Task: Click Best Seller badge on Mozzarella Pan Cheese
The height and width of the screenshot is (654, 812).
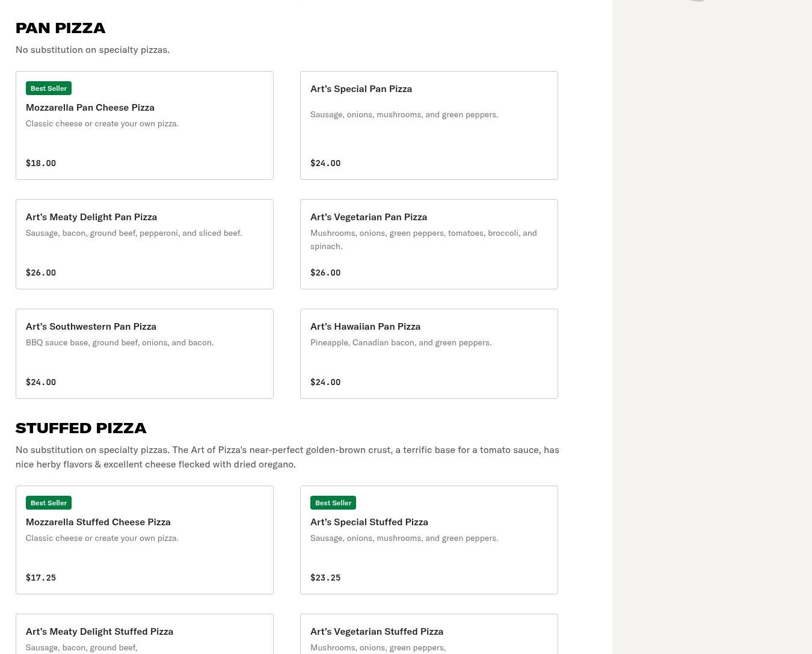Action: click(49, 88)
